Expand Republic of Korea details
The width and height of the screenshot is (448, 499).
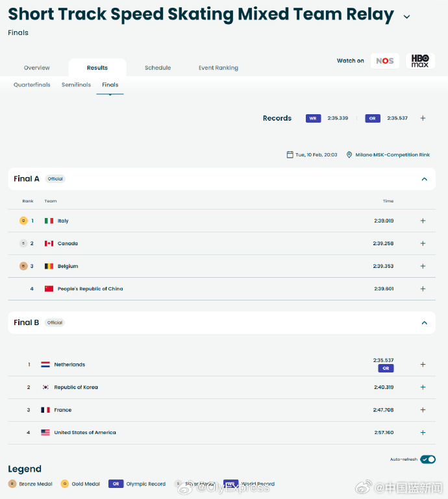coord(423,387)
